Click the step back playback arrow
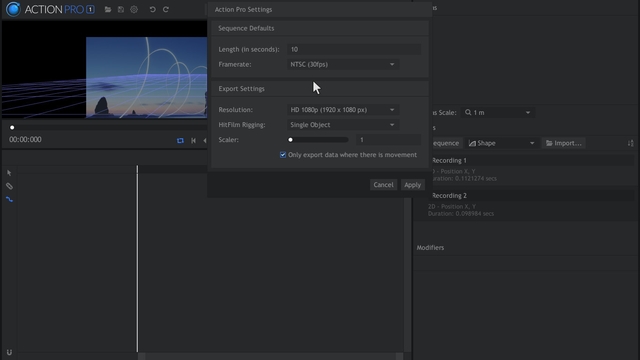Image resolution: width=640 pixels, height=360 pixels. pyautogui.click(x=204, y=140)
